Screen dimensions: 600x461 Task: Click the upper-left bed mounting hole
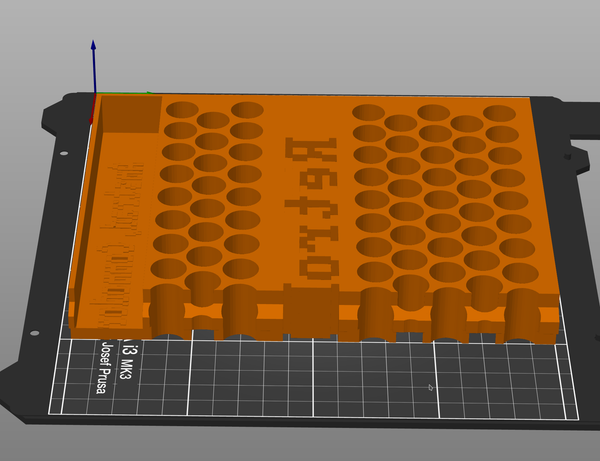click(x=64, y=154)
